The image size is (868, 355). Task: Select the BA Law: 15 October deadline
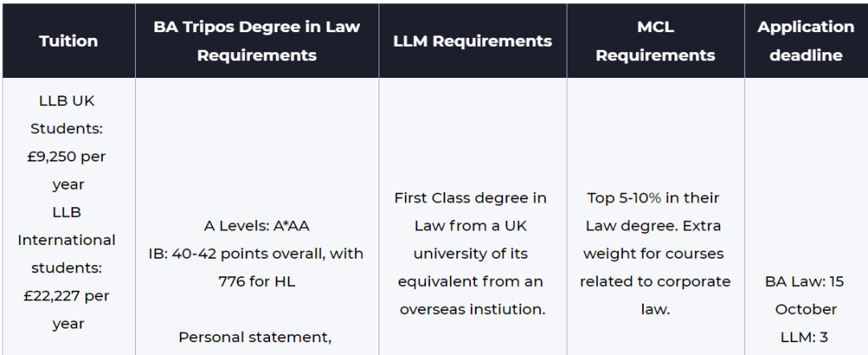[x=805, y=296]
